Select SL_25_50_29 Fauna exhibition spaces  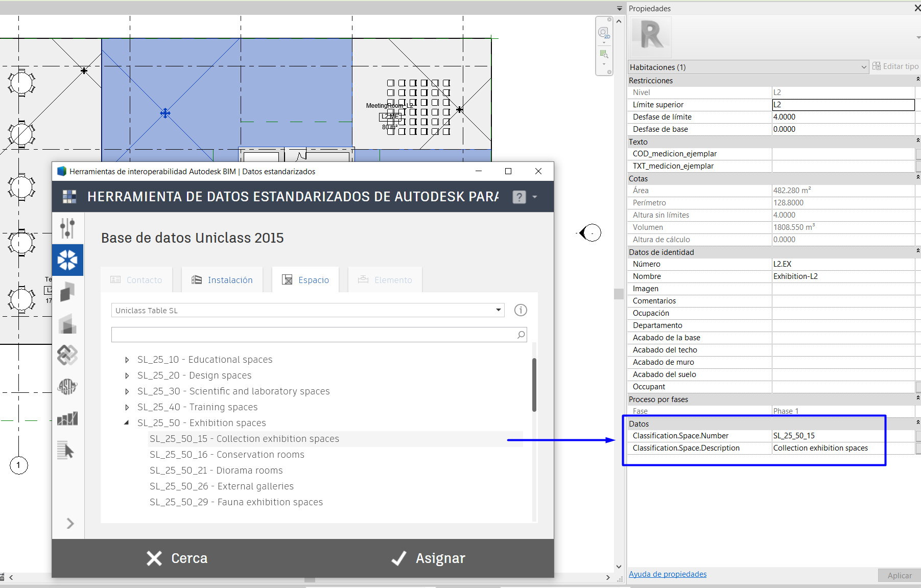(236, 502)
